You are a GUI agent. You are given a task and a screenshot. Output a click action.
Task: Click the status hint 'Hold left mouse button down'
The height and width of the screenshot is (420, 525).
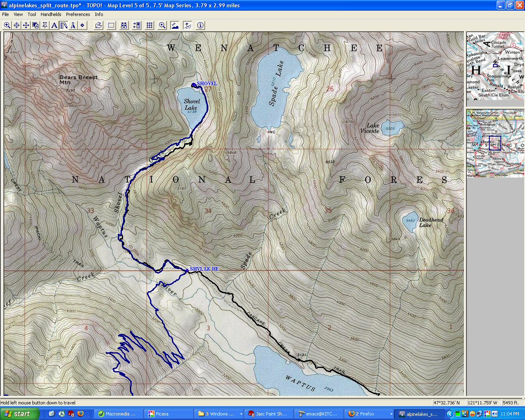38,403
